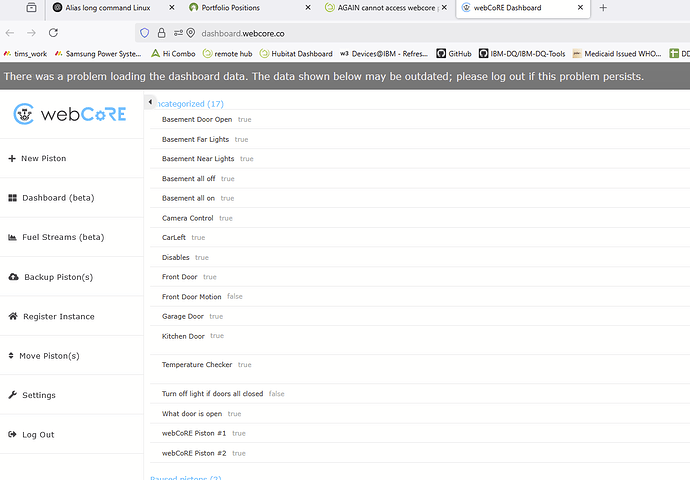
Task: Switch to the Portfolio Positions tab
Action: pos(231,7)
